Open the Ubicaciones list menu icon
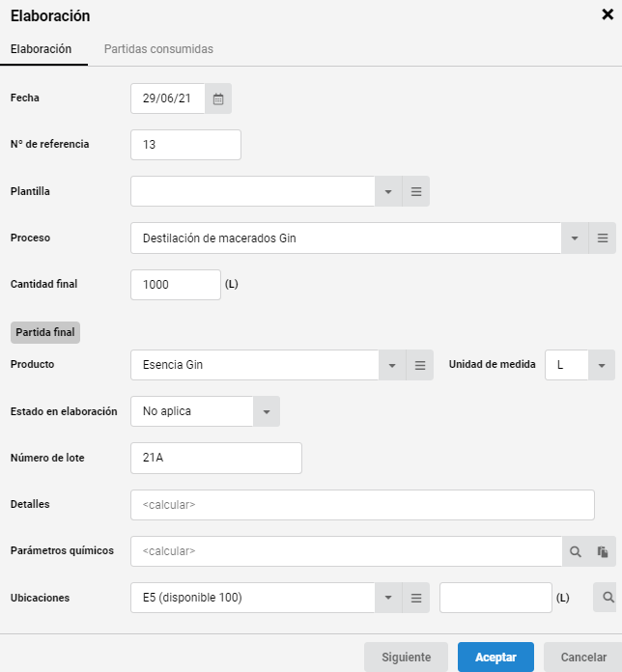 coord(416,598)
